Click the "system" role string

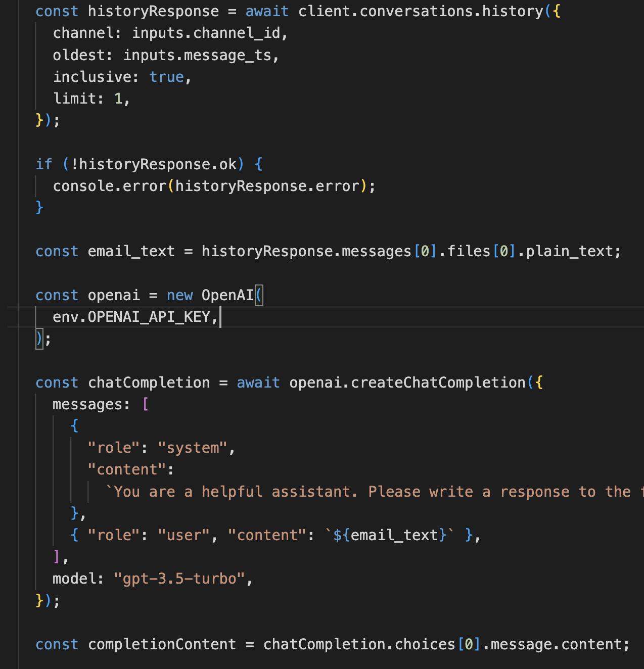pyautogui.click(x=193, y=448)
